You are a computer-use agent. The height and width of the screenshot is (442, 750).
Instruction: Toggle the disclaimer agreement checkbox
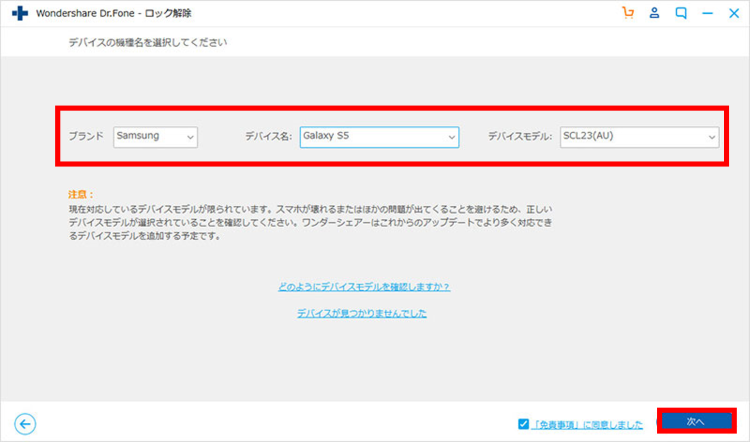click(523, 424)
